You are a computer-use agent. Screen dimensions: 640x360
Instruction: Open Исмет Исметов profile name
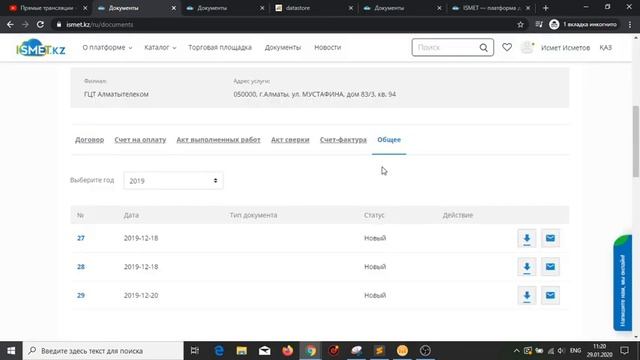coord(565,48)
